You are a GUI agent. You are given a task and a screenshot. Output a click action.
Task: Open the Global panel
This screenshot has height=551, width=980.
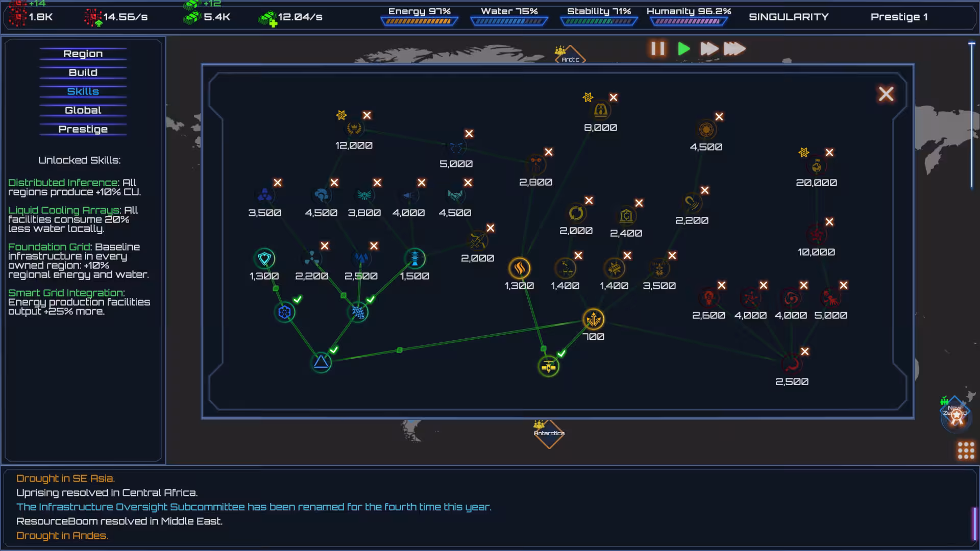83,110
